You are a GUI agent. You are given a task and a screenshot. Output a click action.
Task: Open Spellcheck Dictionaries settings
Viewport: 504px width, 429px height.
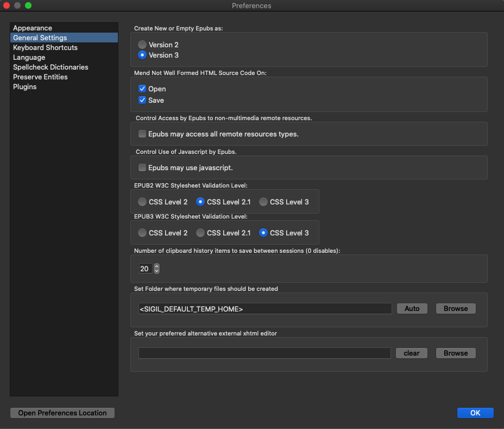(x=51, y=67)
